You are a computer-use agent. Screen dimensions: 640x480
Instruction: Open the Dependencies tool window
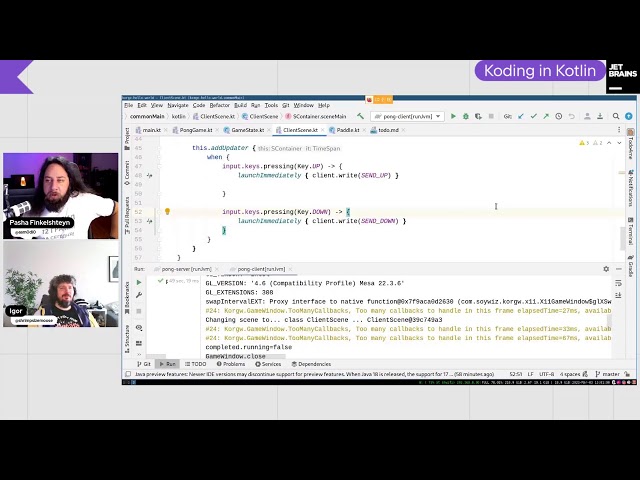[311, 364]
